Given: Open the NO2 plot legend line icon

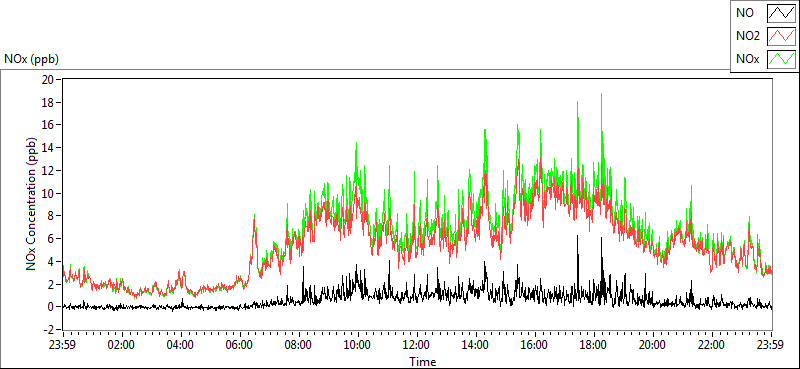Looking at the screenshot, I should (x=781, y=36).
